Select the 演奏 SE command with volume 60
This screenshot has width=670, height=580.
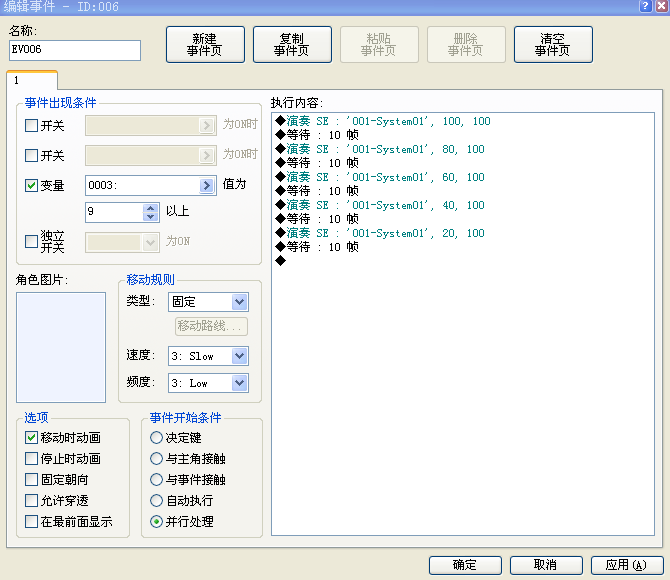380,177
